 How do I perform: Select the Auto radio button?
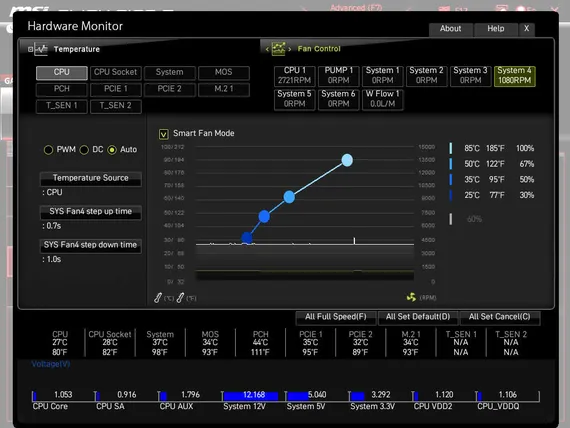pos(112,150)
